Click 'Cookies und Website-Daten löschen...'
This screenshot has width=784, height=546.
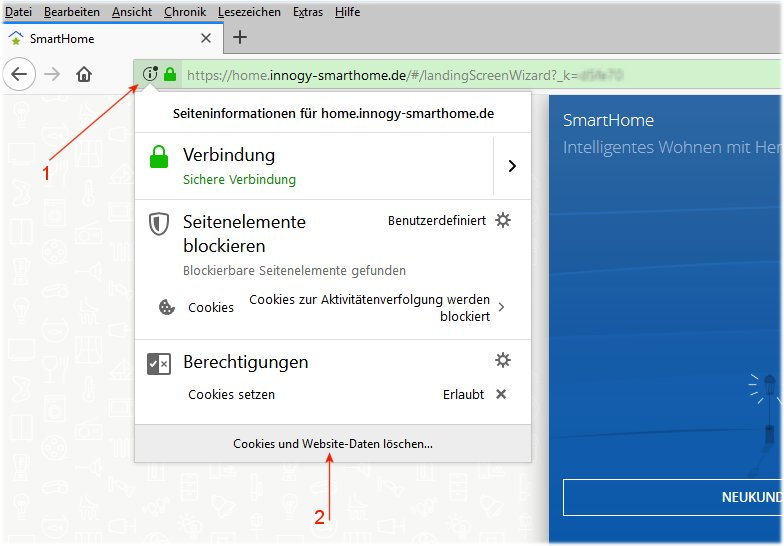(333, 443)
